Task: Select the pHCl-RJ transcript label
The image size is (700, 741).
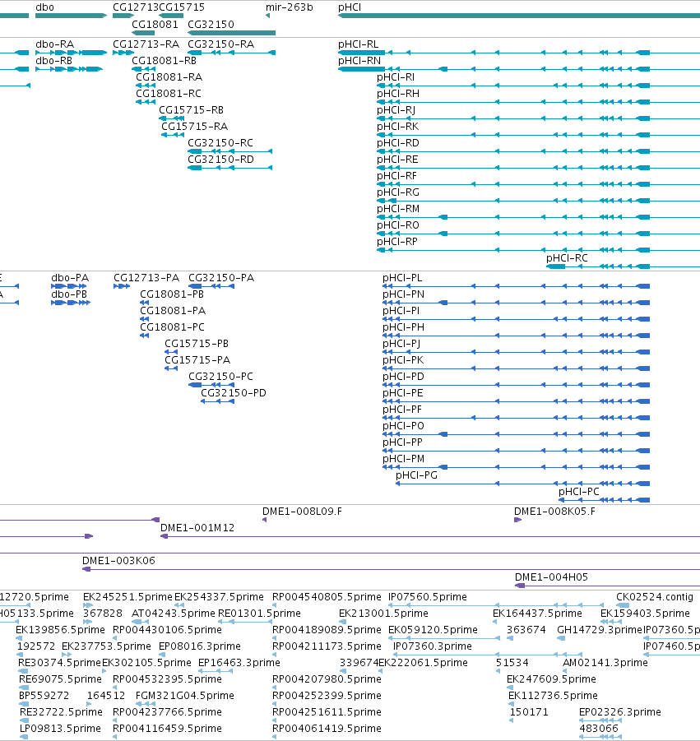Action: point(396,109)
